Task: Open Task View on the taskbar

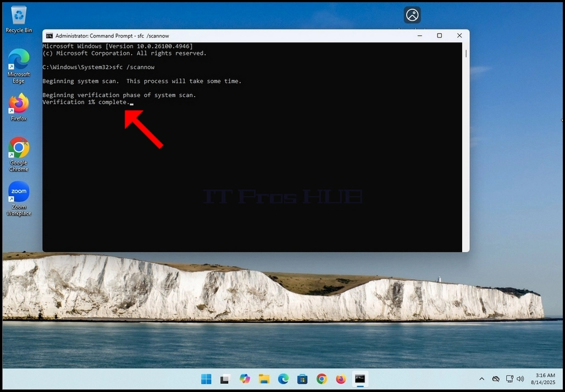Action: click(x=225, y=379)
